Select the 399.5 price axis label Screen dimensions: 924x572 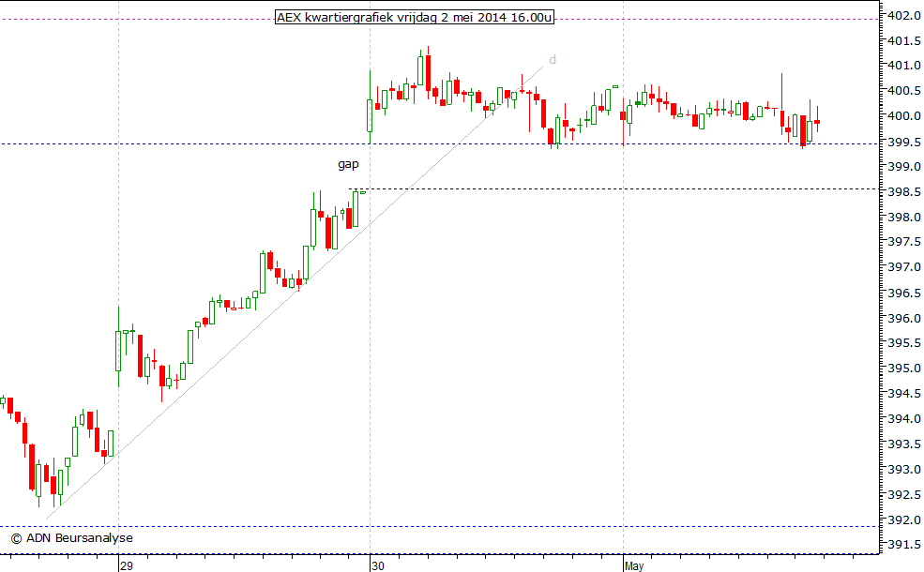click(x=904, y=142)
